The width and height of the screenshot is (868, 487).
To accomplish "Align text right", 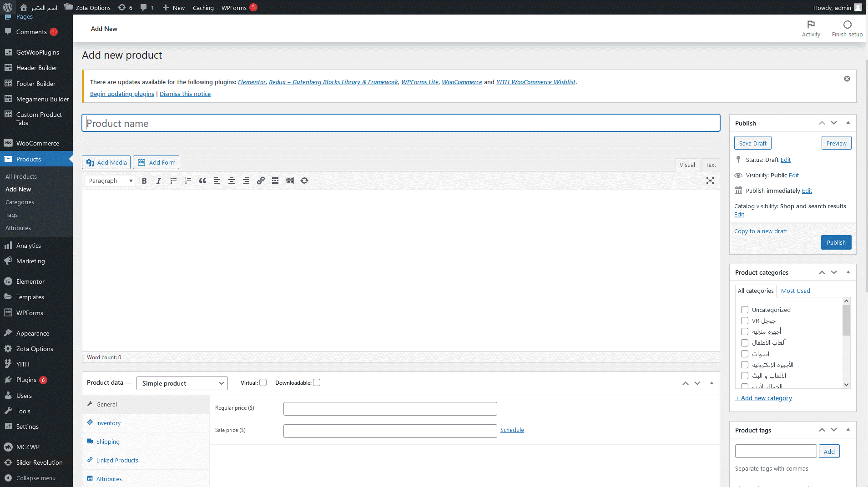I will pyautogui.click(x=246, y=181).
